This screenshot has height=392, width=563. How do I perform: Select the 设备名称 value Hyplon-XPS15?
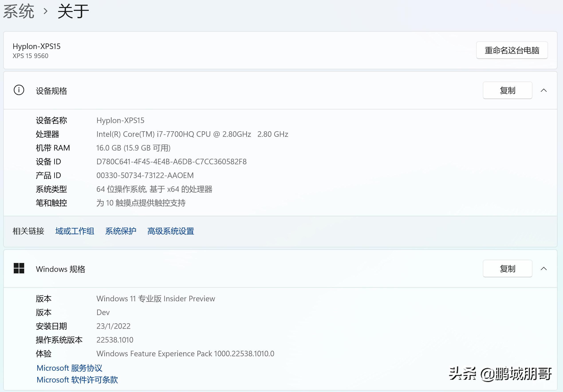coord(120,120)
